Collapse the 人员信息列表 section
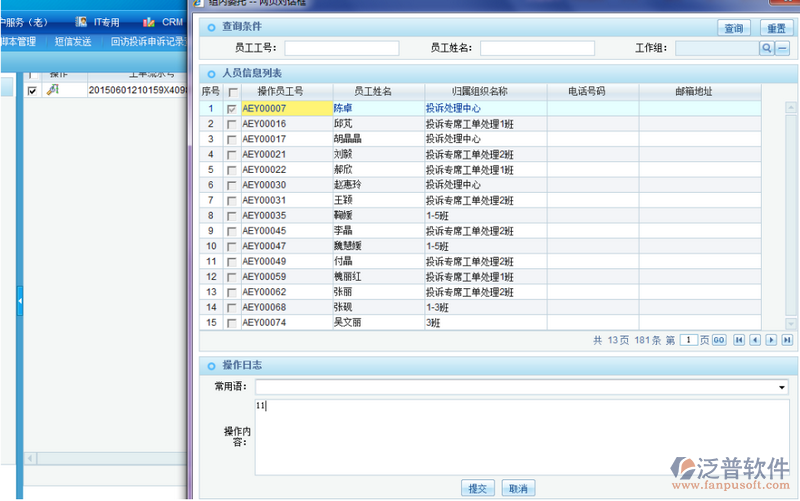 point(211,73)
